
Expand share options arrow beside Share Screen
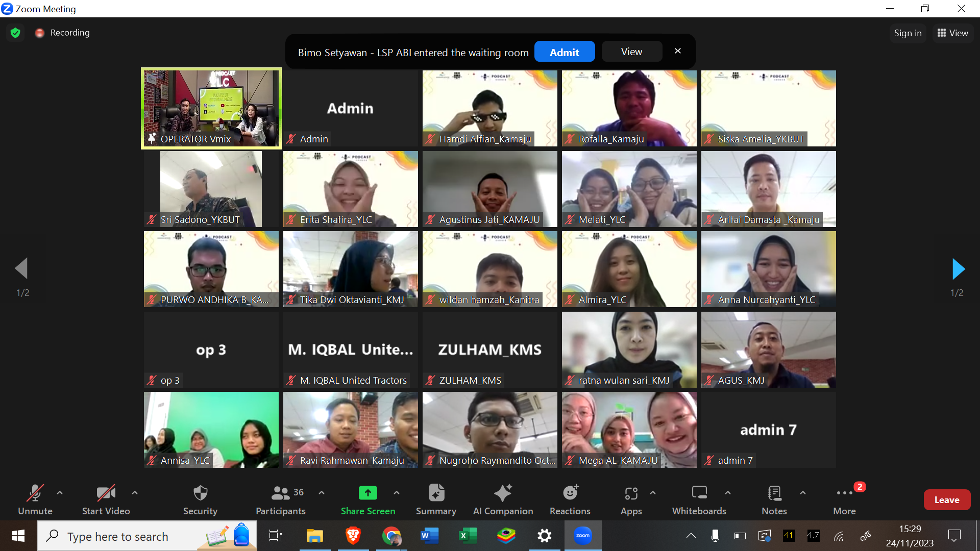pyautogui.click(x=397, y=493)
